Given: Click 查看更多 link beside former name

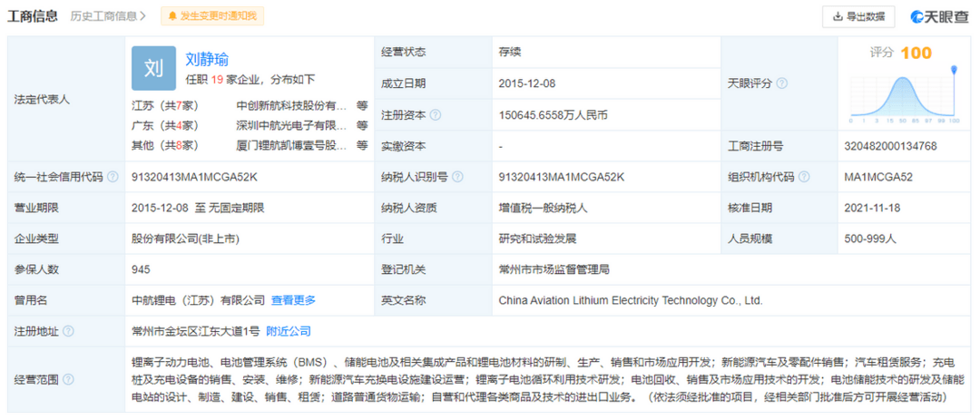Looking at the screenshot, I should pyautogui.click(x=293, y=300).
